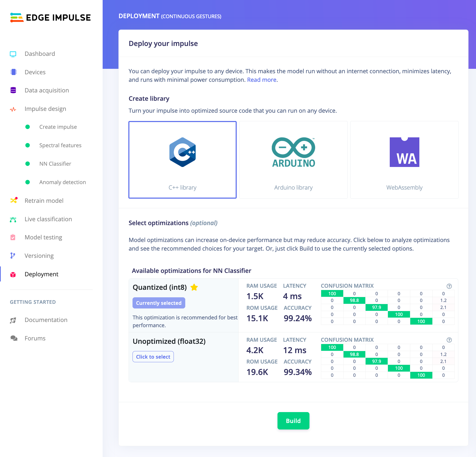Click the Available optimizations for NN Classifier title
476x457 pixels.
click(x=191, y=271)
